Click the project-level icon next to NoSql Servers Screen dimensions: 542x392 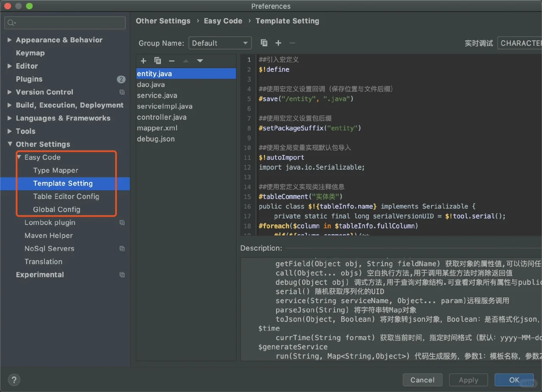click(122, 249)
